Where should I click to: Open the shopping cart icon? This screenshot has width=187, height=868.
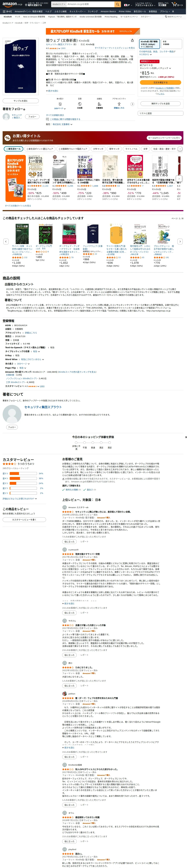(177, 4)
